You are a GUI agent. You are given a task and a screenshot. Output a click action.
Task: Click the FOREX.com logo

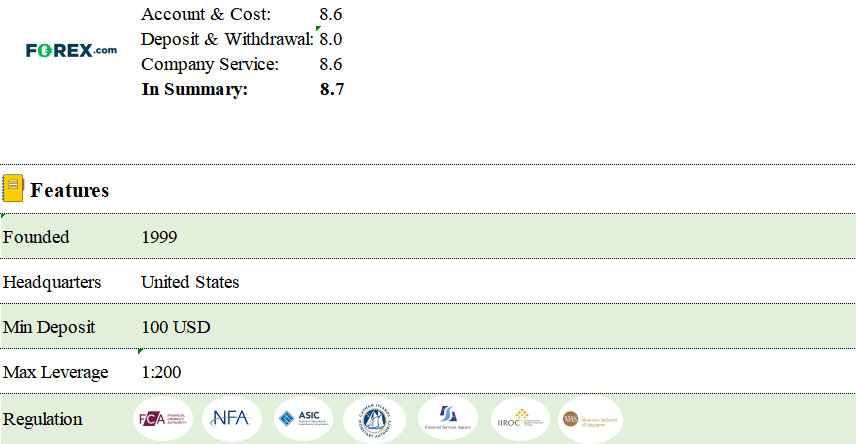[x=71, y=50]
